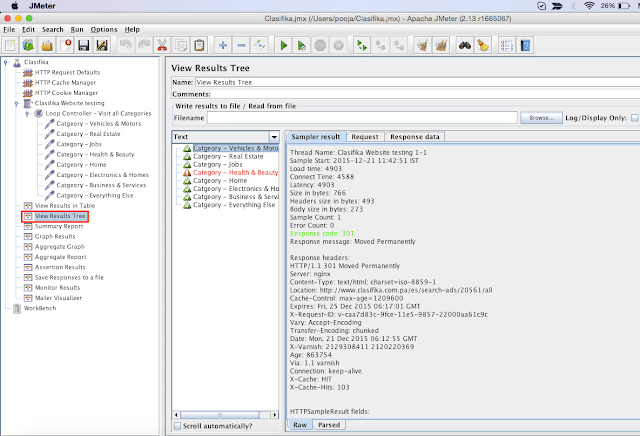Image resolution: width=640 pixels, height=436 pixels.
Task: Switch to the Request tab
Action: click(x=365, y=136)
